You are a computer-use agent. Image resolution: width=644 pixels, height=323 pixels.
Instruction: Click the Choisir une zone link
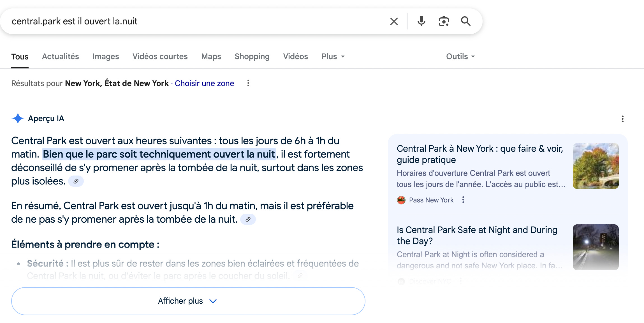(204, 83)
